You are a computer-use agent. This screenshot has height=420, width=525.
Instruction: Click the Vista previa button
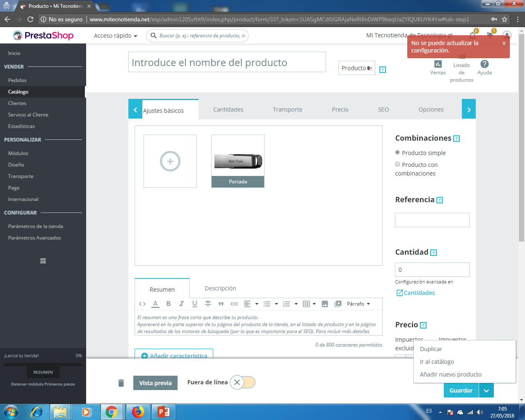(155, 383)
